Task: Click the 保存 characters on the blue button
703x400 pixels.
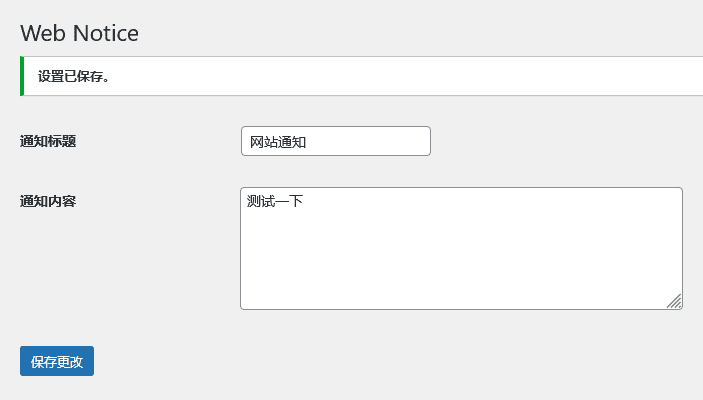Action: coord(44,362)
